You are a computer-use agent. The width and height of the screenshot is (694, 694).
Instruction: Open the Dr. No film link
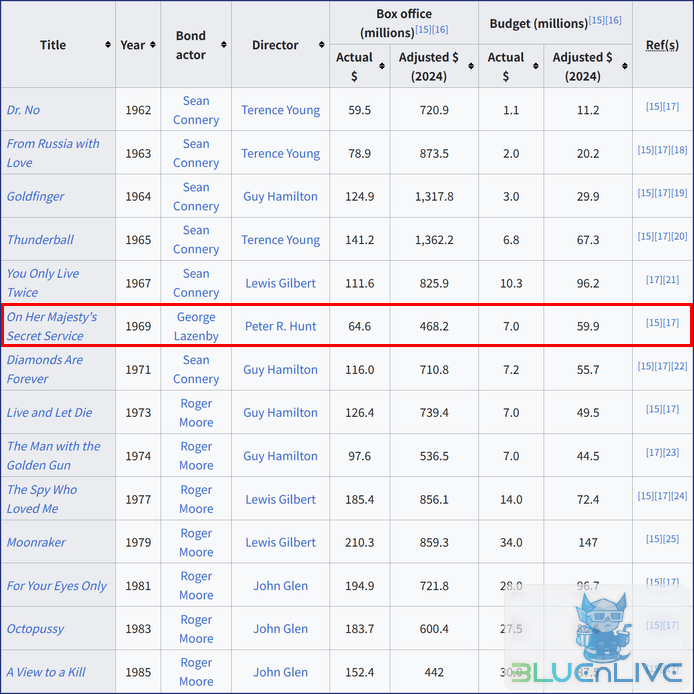[23, 110]
